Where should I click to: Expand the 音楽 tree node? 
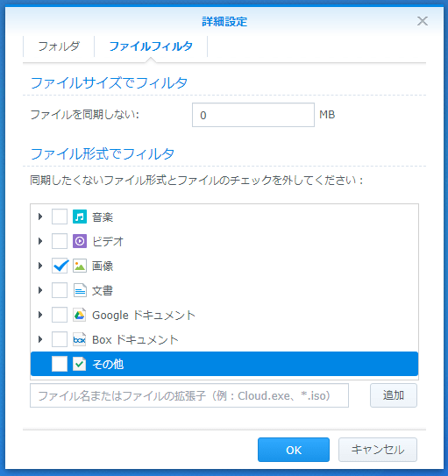(x=40, y=217)
